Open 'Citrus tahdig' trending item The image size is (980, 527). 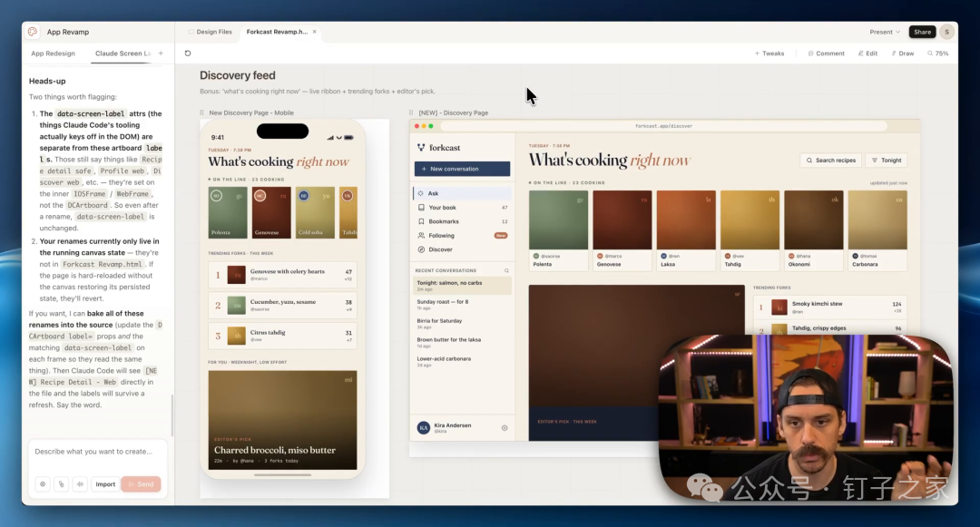pyautogui.click(x=282, y=336)
